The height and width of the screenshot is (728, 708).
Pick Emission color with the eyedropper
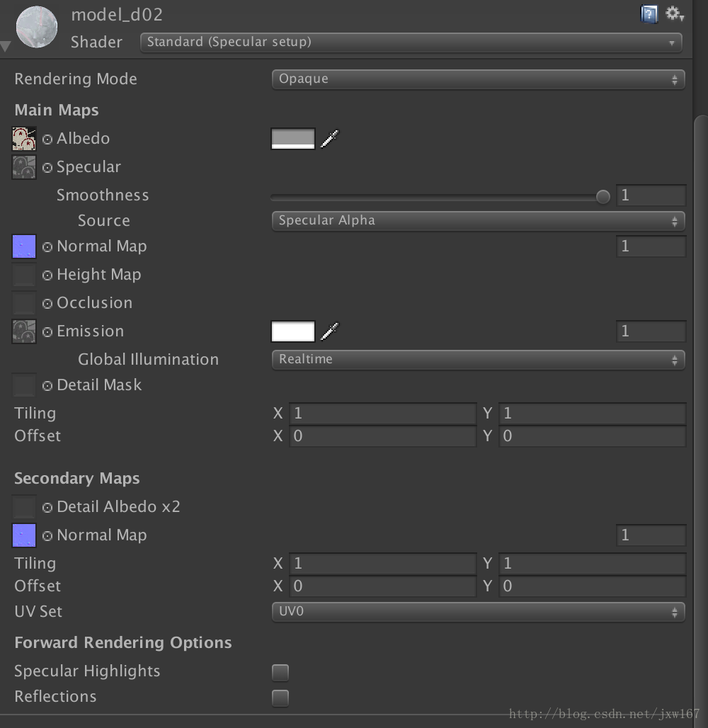(330, 331)
